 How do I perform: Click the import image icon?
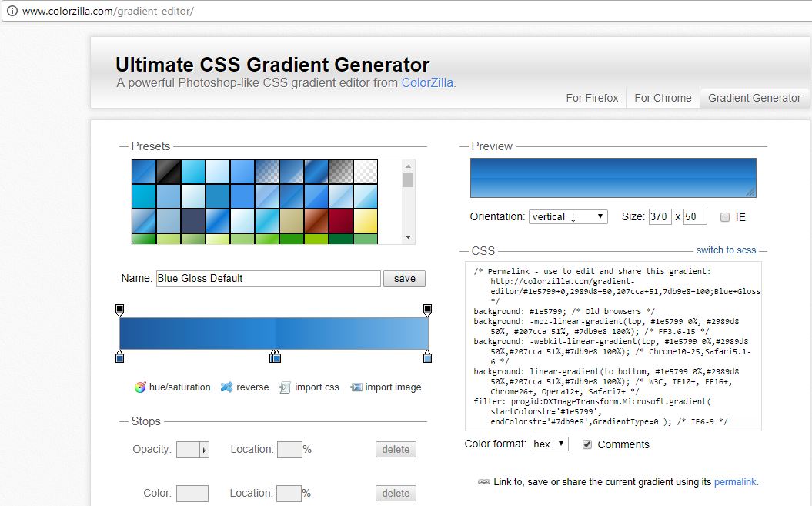pos(356,387)
